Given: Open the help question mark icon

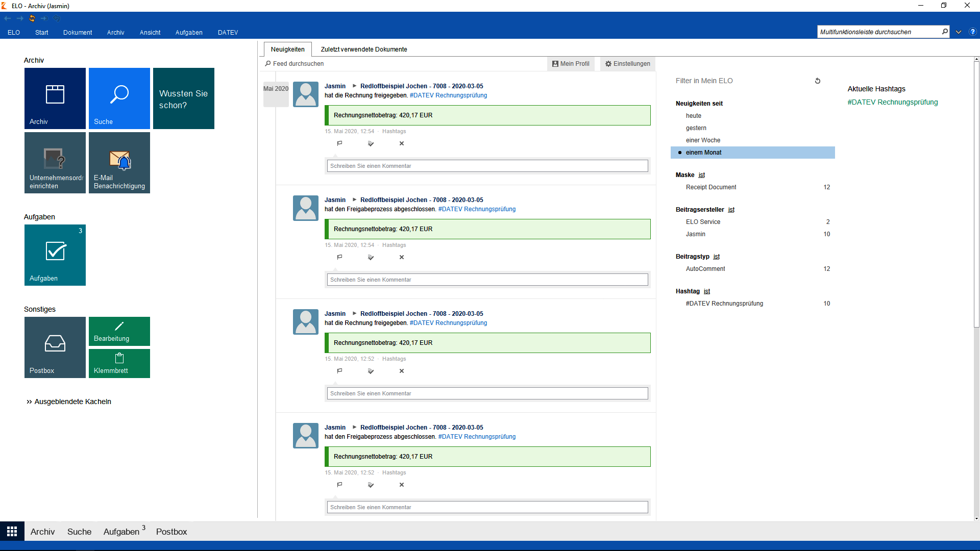Looking at the screenshot, I should point(973,32).
